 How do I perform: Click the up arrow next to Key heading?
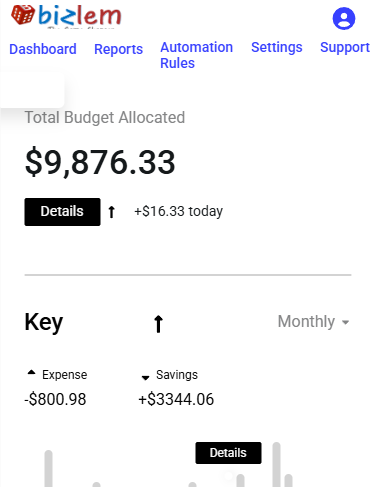tap(158, 324)
